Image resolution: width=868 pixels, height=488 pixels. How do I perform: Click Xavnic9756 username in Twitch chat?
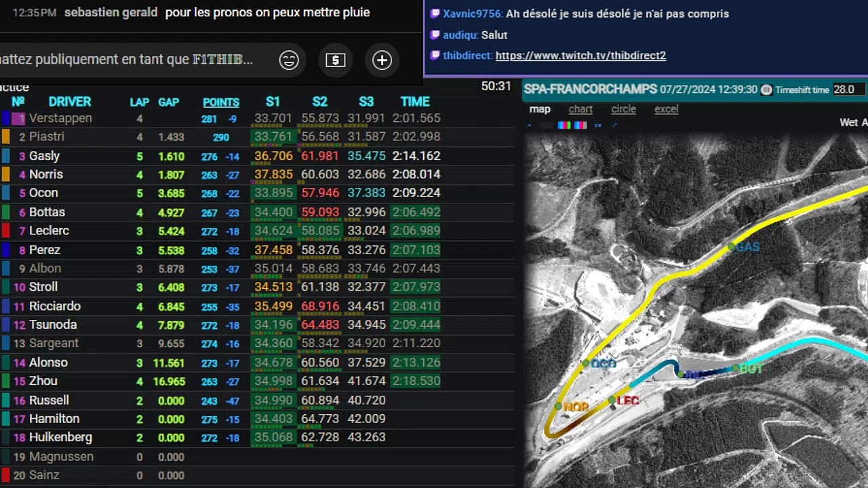click(473, 14)
